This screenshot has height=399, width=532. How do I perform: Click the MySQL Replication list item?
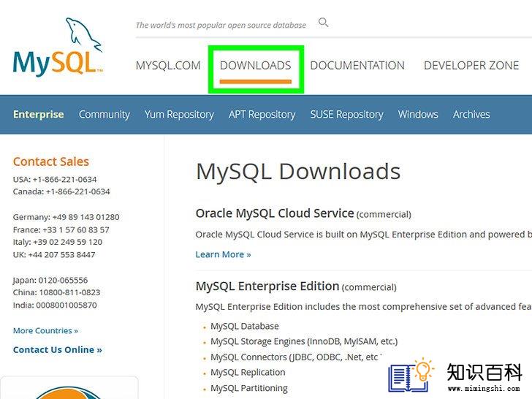coord(248,373)
